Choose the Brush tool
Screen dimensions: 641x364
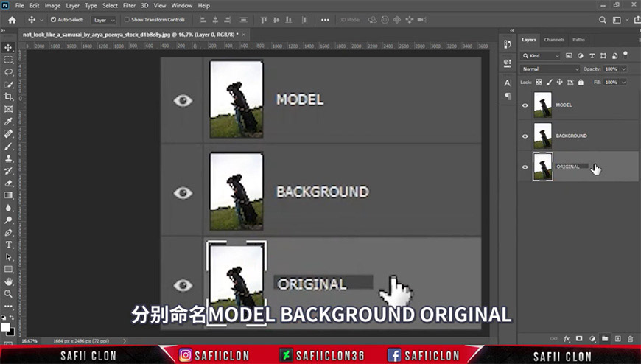coord(8,146)
